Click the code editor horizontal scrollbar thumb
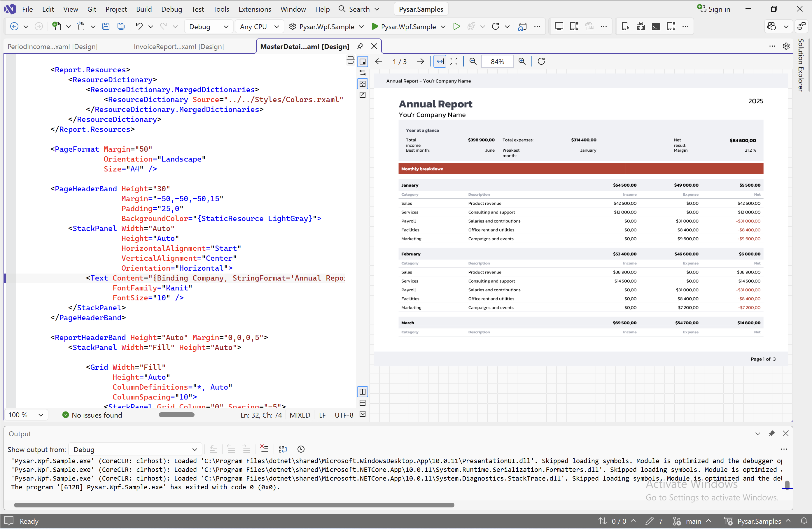 (x=176, y=415)
